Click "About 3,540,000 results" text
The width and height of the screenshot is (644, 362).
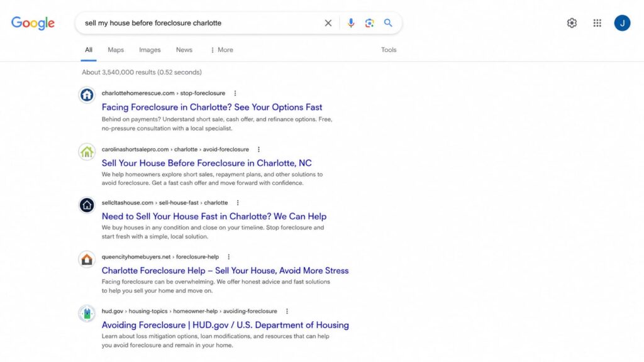click(x=142, y=72)
